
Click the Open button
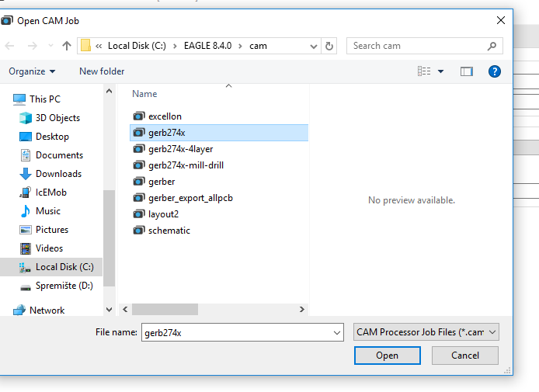[x=387, y=356]
